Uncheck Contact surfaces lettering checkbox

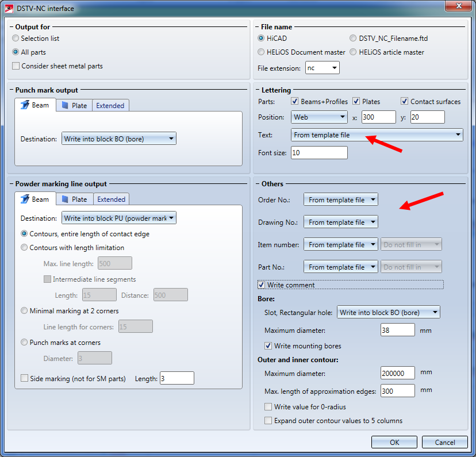(x=404, y=101)
